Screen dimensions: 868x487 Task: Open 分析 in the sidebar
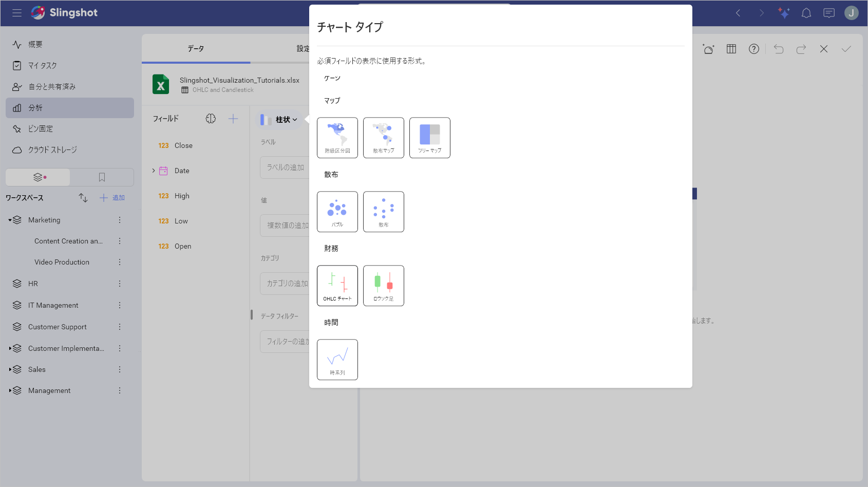70,108
